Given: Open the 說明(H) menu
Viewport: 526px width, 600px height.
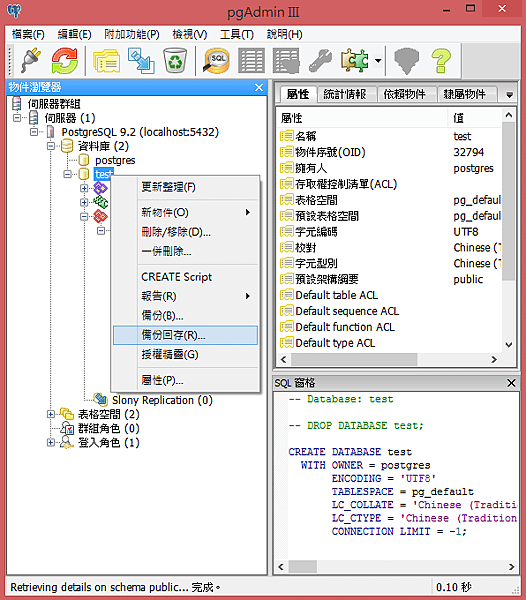Looking at the screenshot, I should (x=284, y=34).
